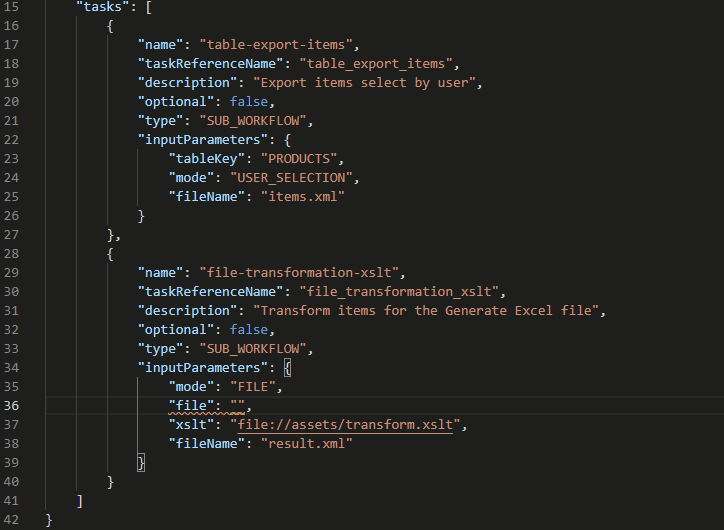Click the "description" key on line 31
The image size is (724, 530).
[187, 310]
